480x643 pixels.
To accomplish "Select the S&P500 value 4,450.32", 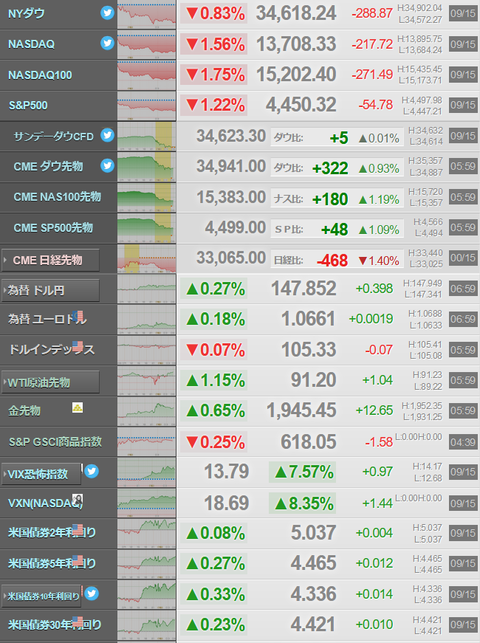I will (301, 105).
